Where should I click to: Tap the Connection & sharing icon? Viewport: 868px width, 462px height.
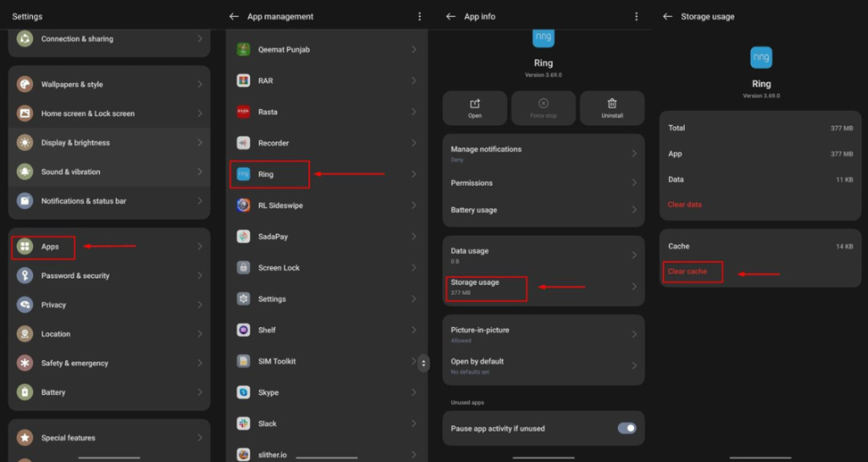[x=25, y=39]
